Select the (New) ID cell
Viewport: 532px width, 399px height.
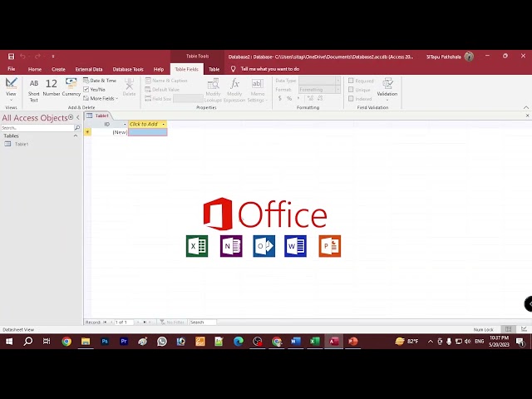tap(110, 132)
